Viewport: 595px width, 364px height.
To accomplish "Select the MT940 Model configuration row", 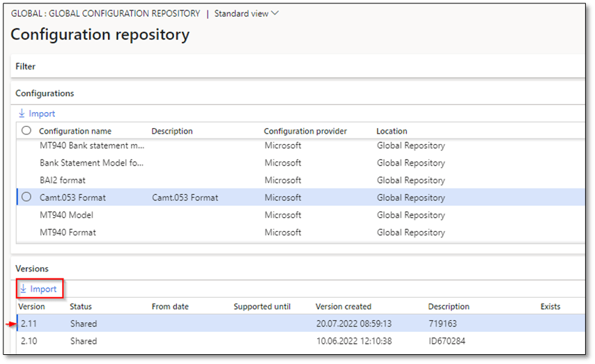I will [x=66, y=215].
